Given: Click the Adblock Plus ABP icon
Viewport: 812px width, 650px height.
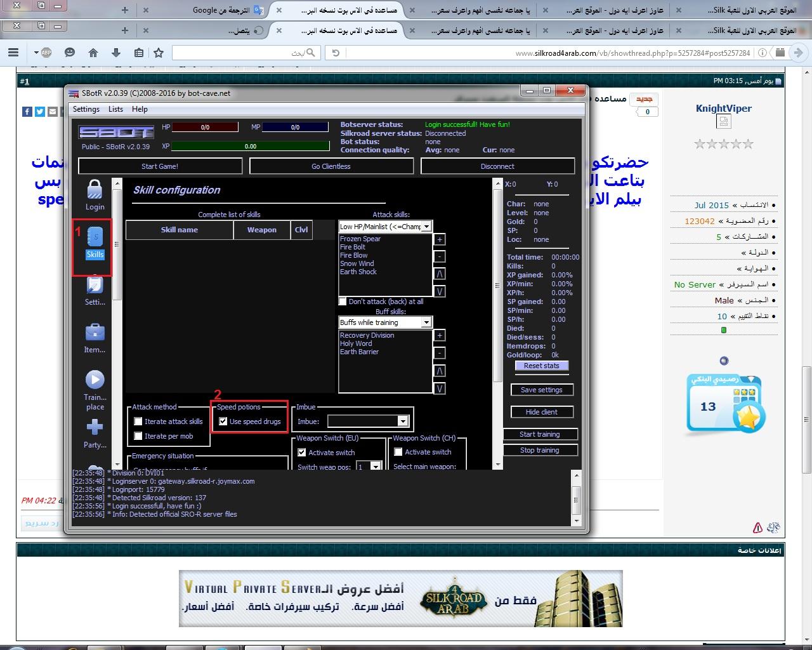Looking at the screenshot, I should pos(46,53).
